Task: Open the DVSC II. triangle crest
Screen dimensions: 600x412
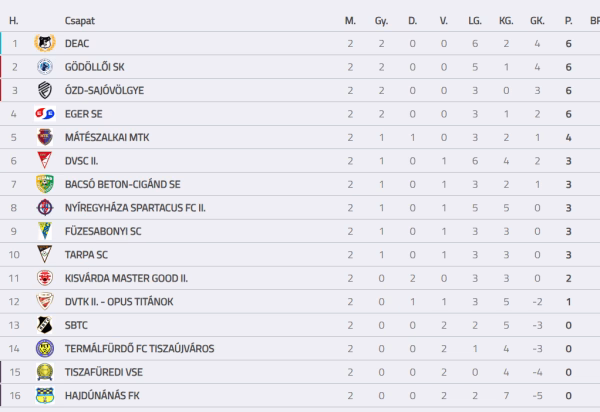Action: click(45, 161)
